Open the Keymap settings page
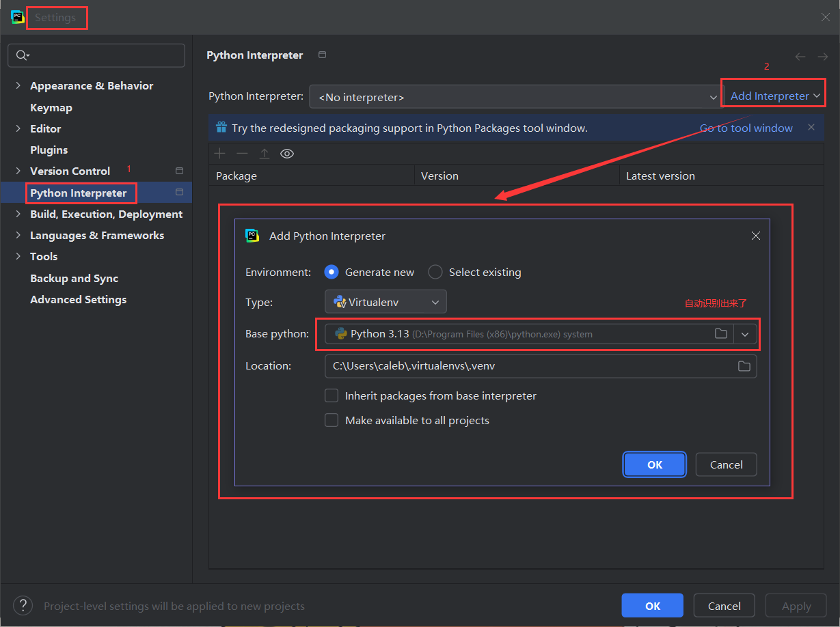Screen dimensions: 840x627 pyautogui.click(x=51, y=107)
